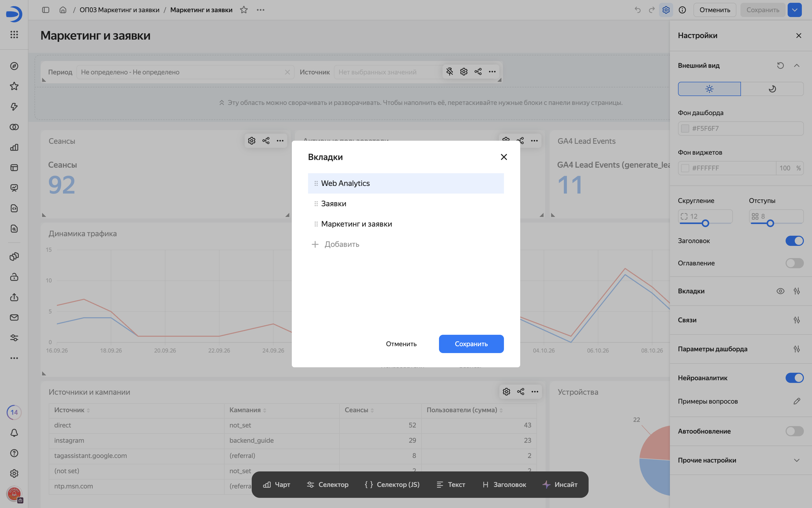
Task: Adjust the Отступы slider handle
Action: point(770,224)
